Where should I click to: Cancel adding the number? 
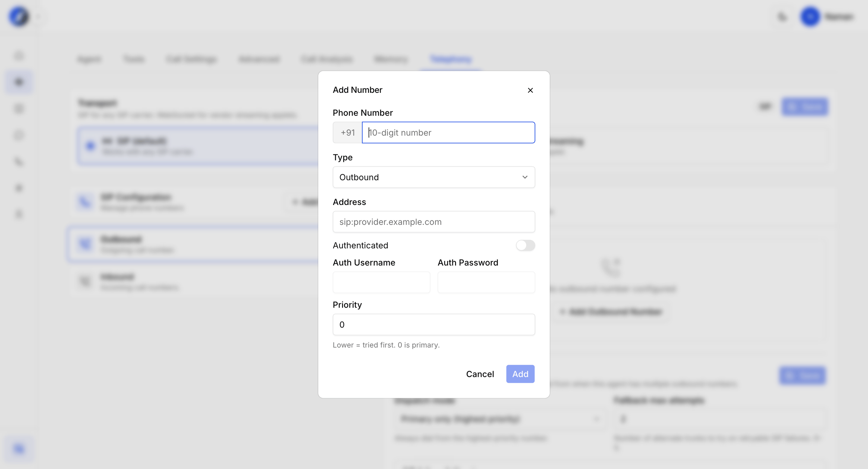pyautogui.click(x=480, y=374)
